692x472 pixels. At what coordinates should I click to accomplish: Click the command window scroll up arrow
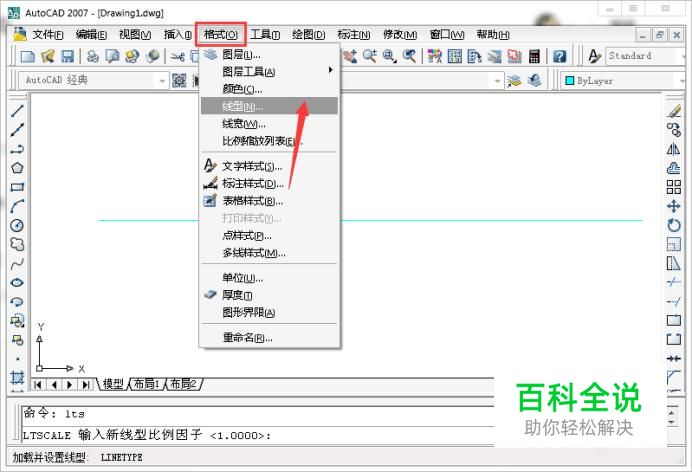click(x=673, y=413)
